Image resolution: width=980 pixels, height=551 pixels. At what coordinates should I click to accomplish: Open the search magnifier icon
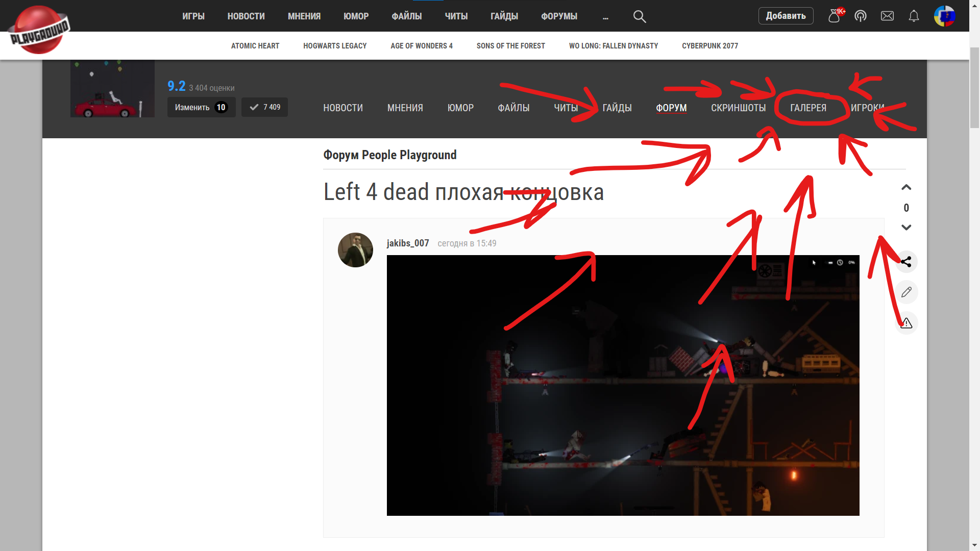[x=640, y=16]
